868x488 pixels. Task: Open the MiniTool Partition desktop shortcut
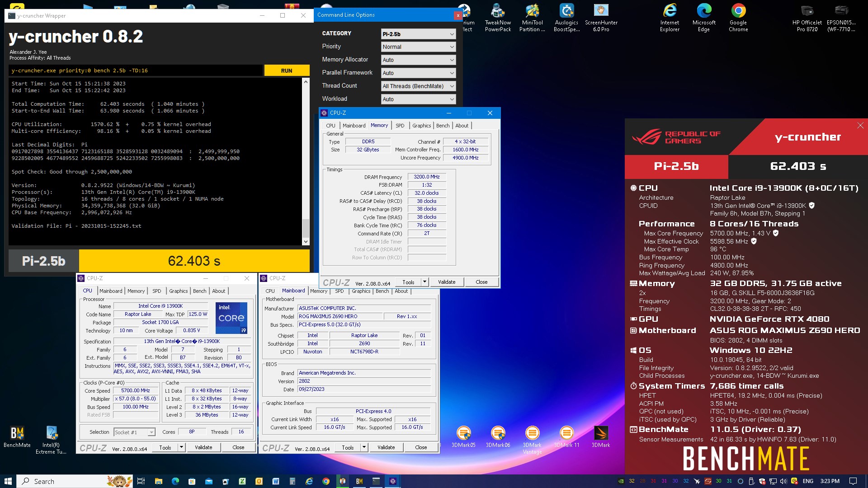pyautogui.click(x=532, y=18)
